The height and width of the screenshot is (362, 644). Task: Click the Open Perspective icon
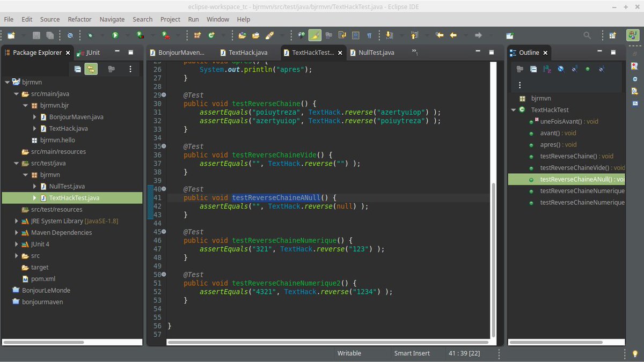(612, 35)
